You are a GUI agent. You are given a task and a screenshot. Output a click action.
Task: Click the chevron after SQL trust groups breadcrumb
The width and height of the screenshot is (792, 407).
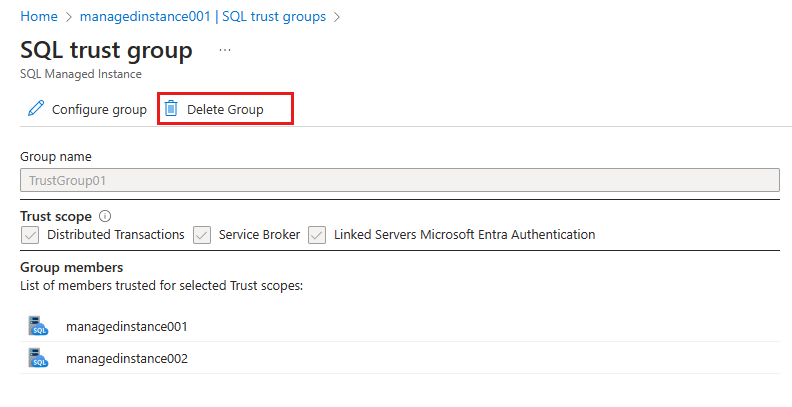337,17
